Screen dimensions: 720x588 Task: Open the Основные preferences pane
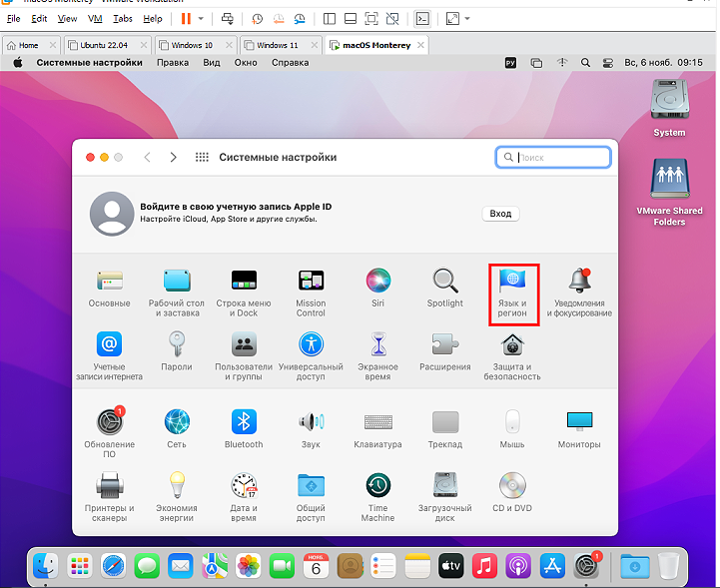(x=109, y=289)
